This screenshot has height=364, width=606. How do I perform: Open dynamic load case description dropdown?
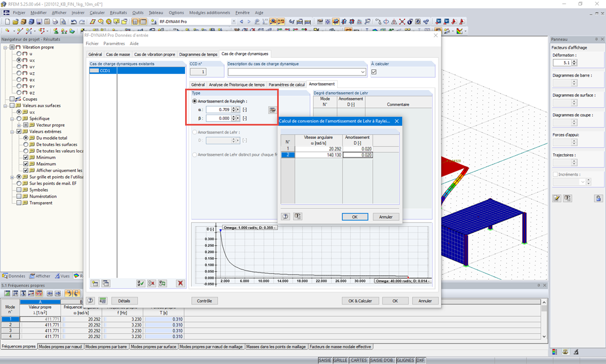(362, 72)
